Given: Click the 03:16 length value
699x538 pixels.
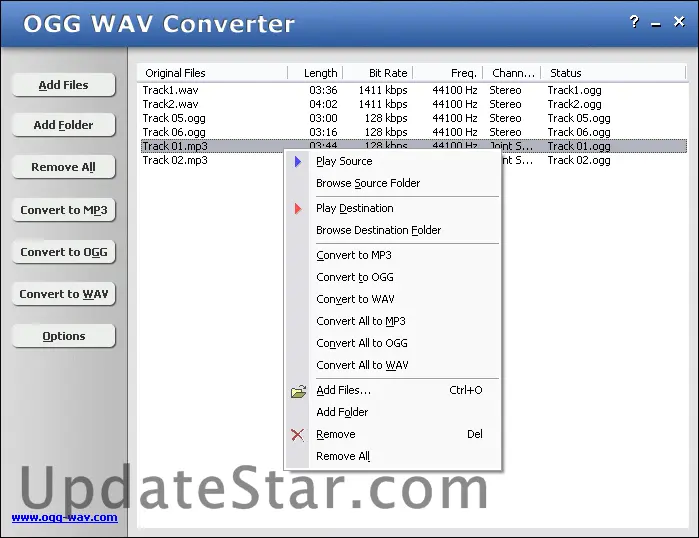Looking at the screenshot, I should [x=323, y=132].
